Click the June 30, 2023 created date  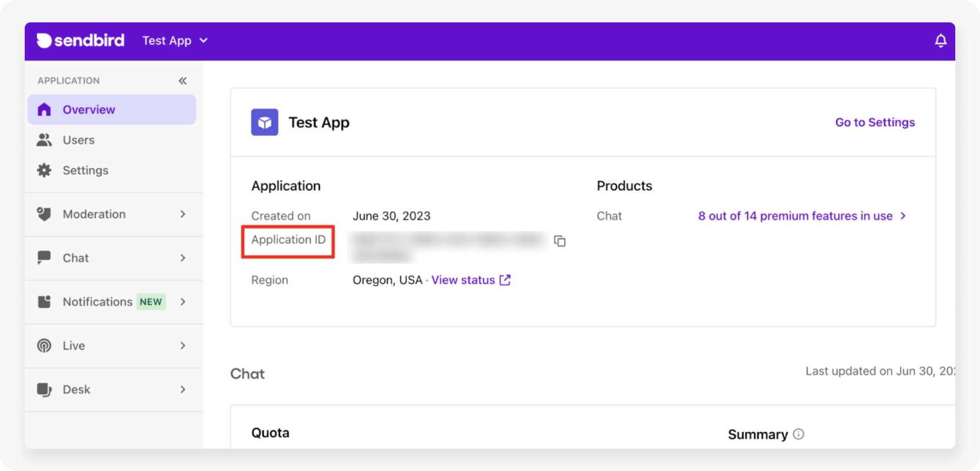[x=392, y=216]
